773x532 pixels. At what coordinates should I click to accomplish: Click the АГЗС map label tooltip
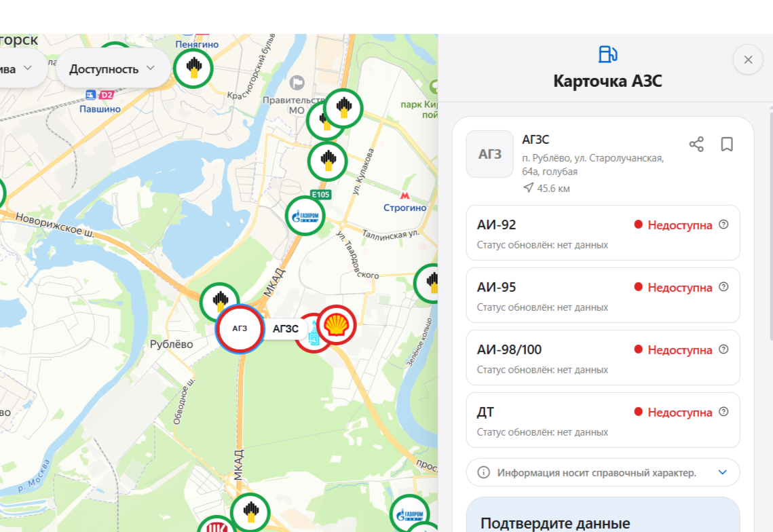[286, 329]
